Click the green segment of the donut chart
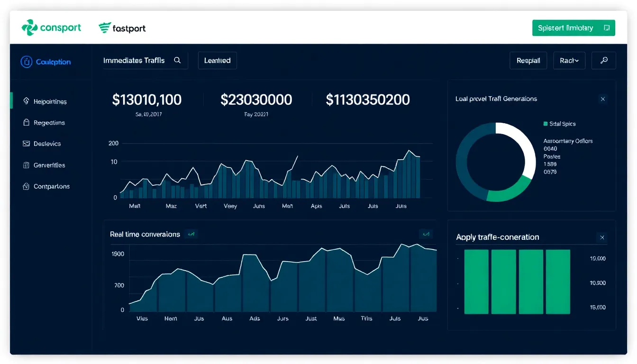 [x=507, y=192]
